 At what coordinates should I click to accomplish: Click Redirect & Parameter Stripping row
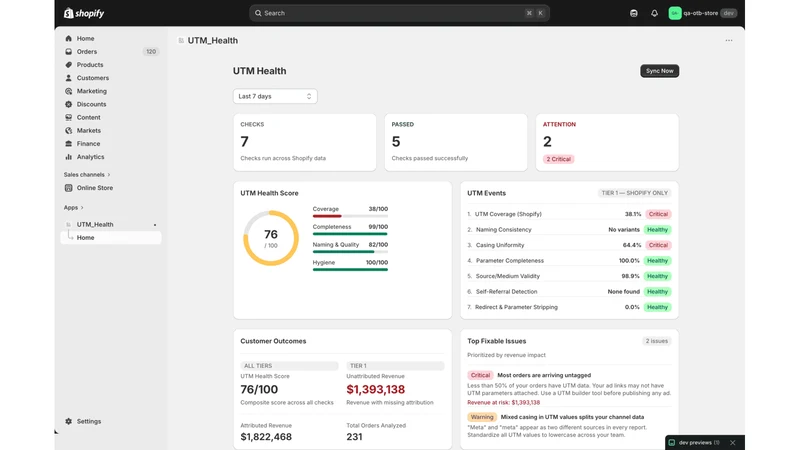pos(569,307)
